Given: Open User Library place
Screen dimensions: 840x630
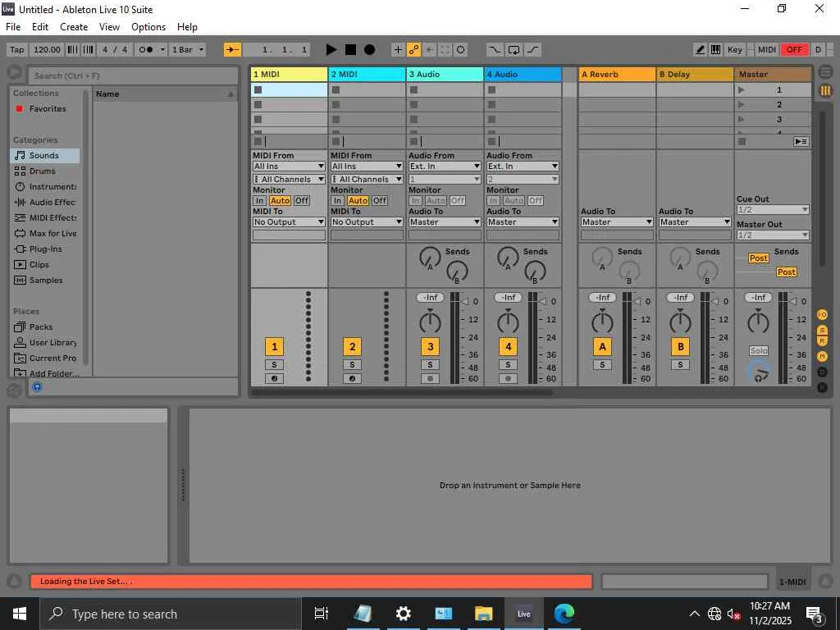Looking at the screenshot, I should click(x=44, y=342).
